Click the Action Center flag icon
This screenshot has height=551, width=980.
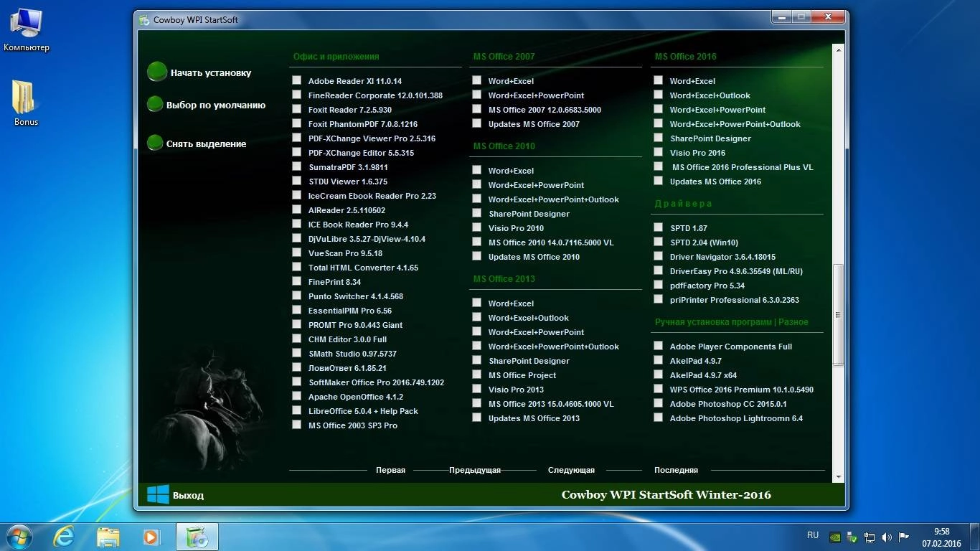tap(903, 536)
